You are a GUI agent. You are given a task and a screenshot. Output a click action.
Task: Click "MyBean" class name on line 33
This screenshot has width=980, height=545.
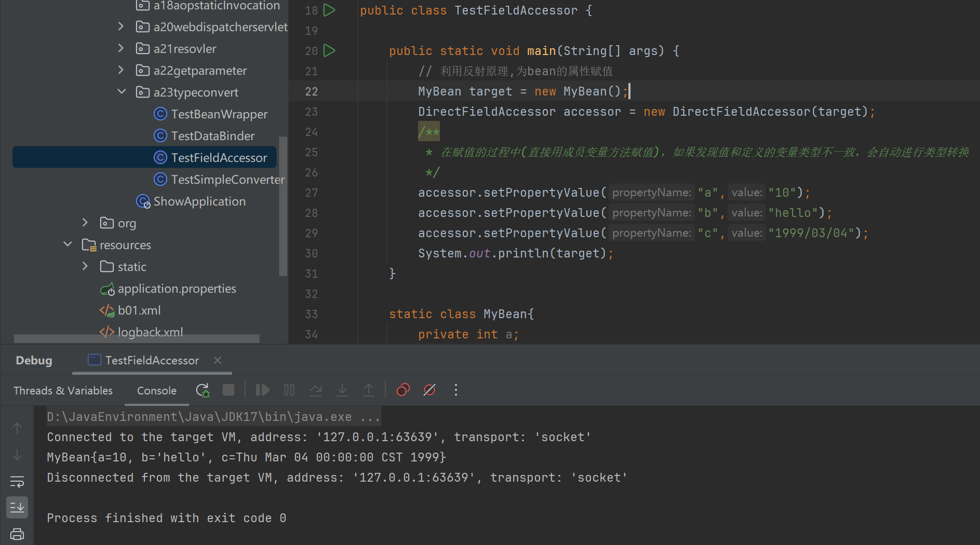pyautogui.click(x=505, y=314)
